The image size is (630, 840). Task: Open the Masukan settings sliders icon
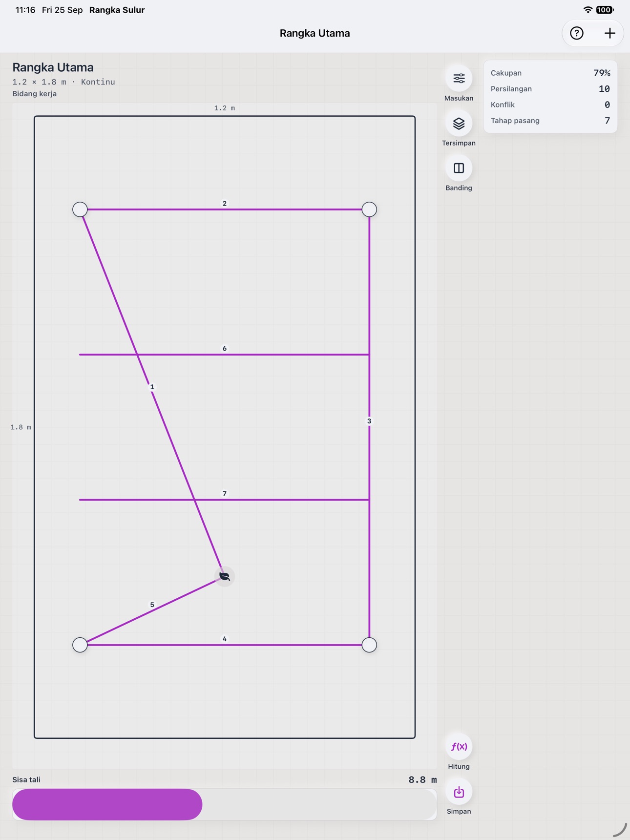coord(459,78)
